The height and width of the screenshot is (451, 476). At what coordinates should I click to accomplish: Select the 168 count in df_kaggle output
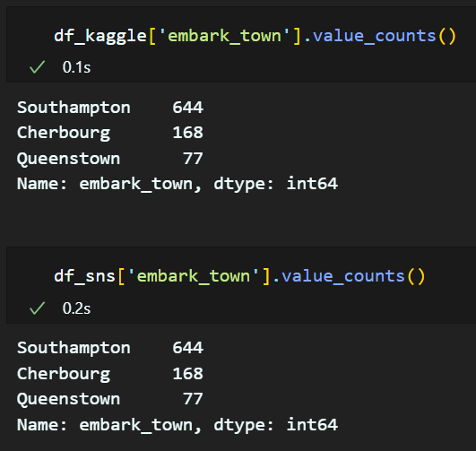pos(188,133)
